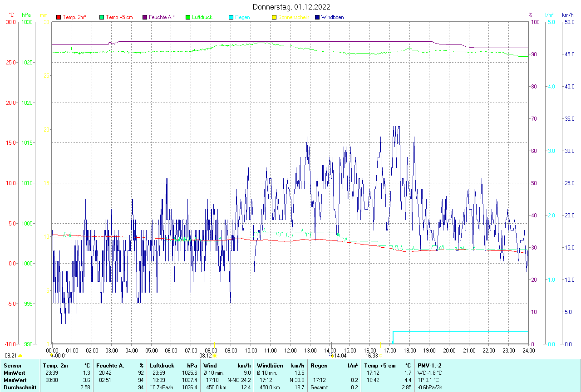Select the 'Temp. 2m*' legend label
This screenshot has height=392, width=581.
74,17
